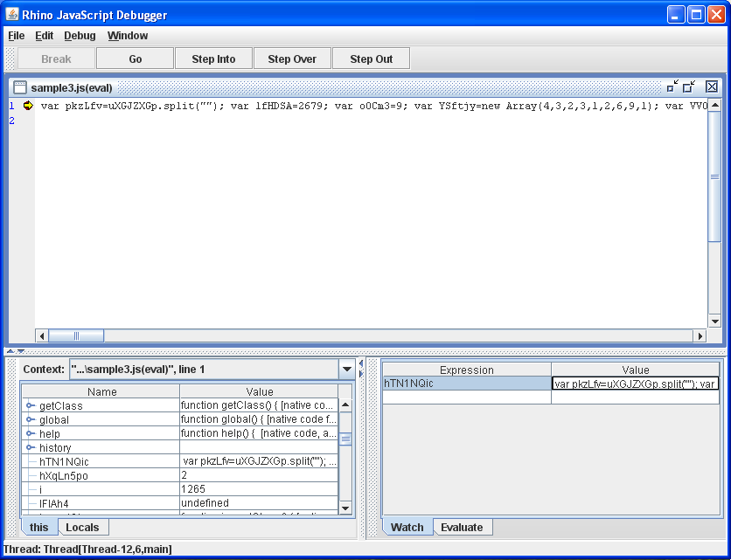Iconify the sample3.js(eval) internal frame
The image size is (731, 560).
(x=671, y=86)
